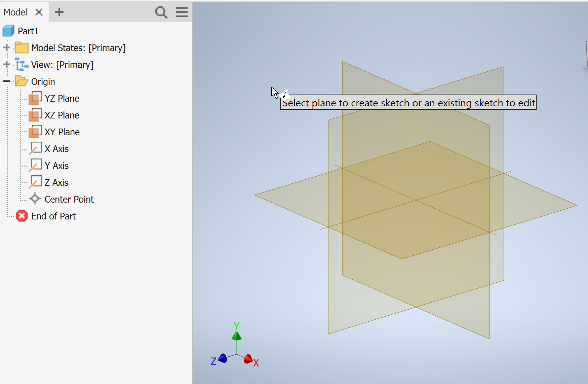Expand the View: [Primary] node
This screenshot has width=588, height=384.
pos(6,65)
